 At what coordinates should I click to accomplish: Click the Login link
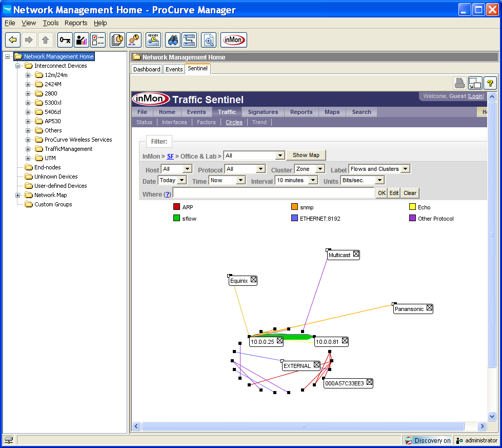(x=476, y=96)
